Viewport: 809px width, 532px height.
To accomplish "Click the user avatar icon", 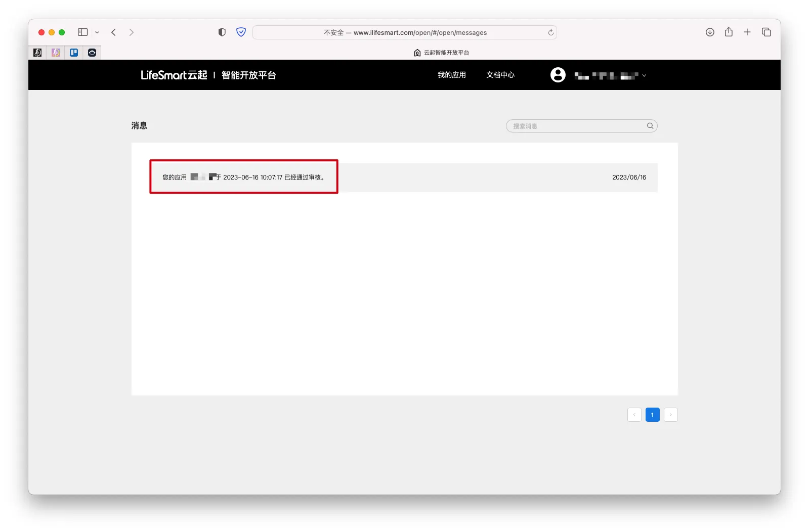I will pyautogui.click(x=558, y=75).
